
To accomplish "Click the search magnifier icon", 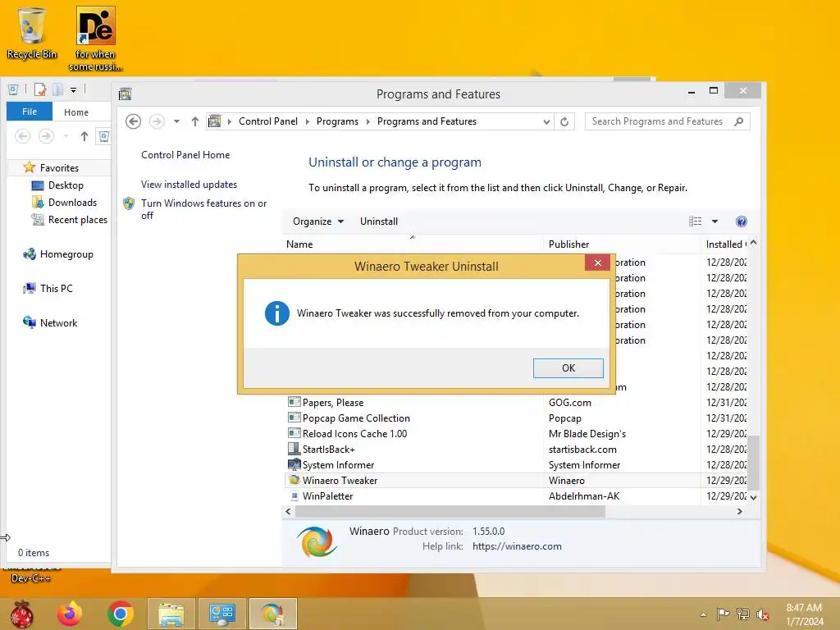I will tap(739, 121).
